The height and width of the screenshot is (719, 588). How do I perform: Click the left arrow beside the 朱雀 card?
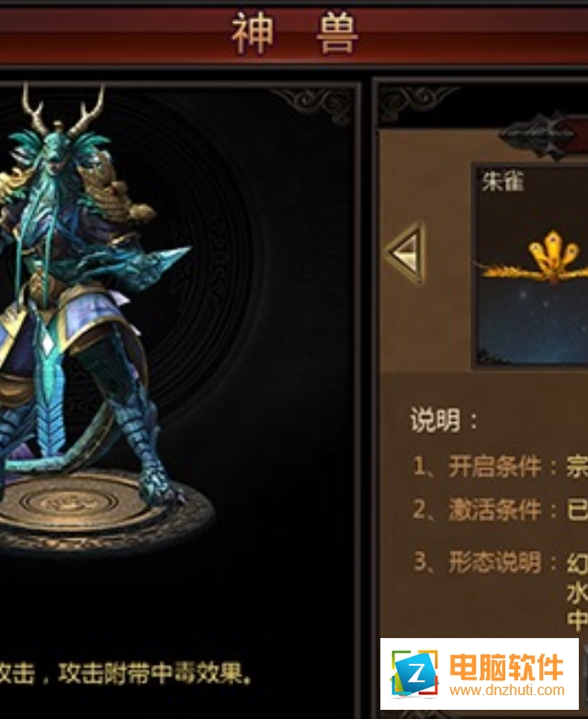(405, 253)
